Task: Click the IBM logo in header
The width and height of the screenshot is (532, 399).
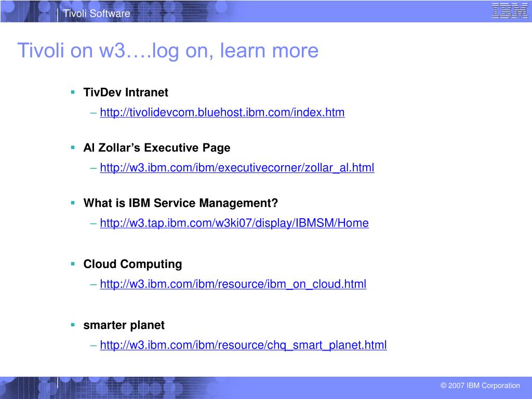Action: (x=510, y=11)
